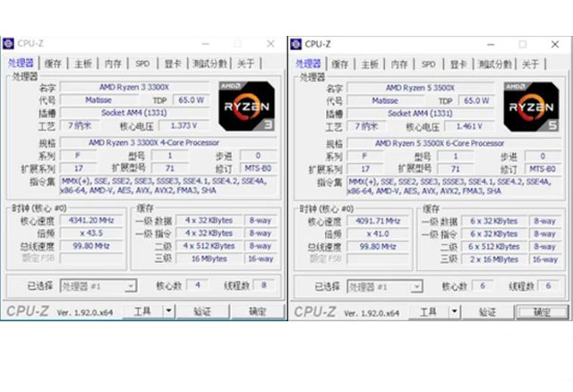
Task: Click name field AMD Ryzen 5 3500X
Action: (420, 88)
